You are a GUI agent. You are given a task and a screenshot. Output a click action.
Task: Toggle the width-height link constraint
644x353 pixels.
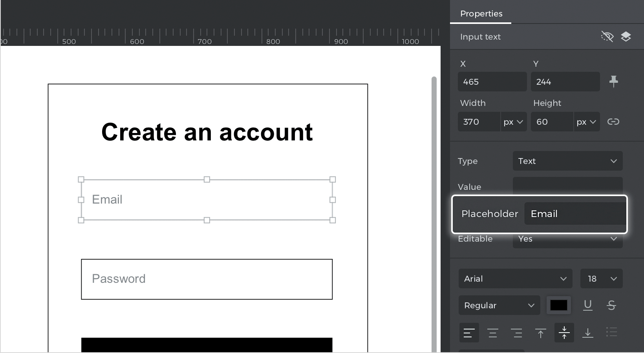(613, 122)
